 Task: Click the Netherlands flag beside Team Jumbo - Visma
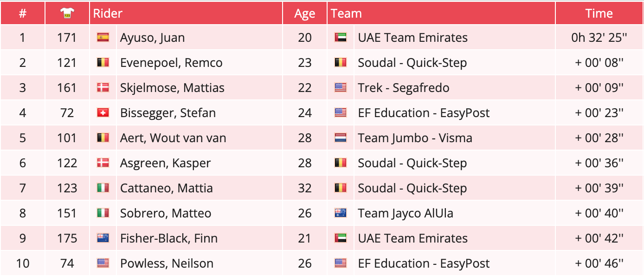click(x=341, y=138)
